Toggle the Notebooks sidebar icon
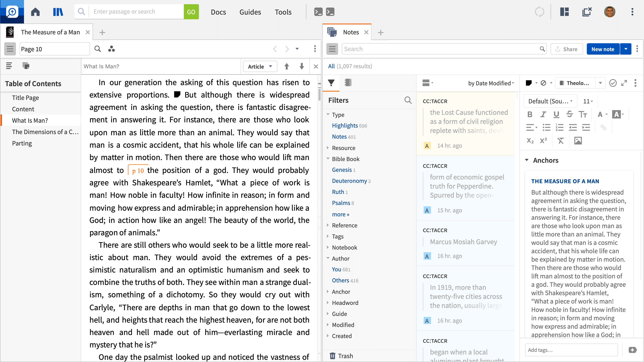The width and height of the screenshot is (644, 362). 348,83
